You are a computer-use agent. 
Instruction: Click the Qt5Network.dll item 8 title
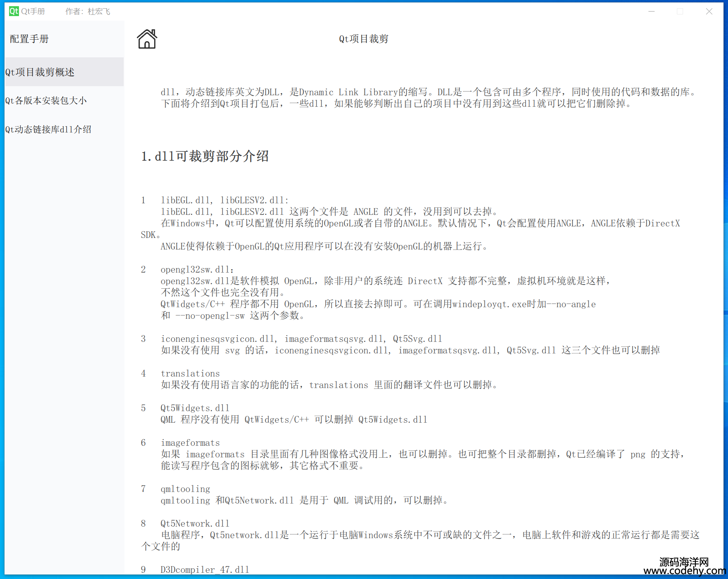pyautogui.click(x=195, y=523)
